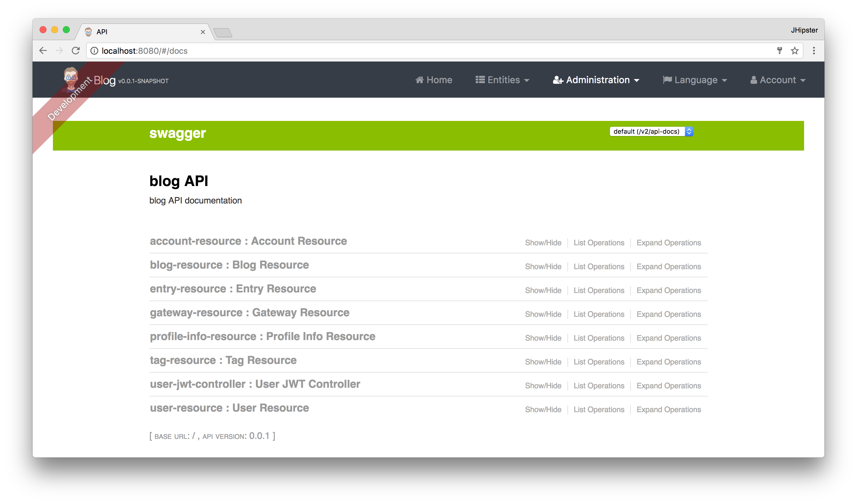Viewport: 857px width, 504px height.
Task: Click List Operations for entry-resource
Action: 599,290
